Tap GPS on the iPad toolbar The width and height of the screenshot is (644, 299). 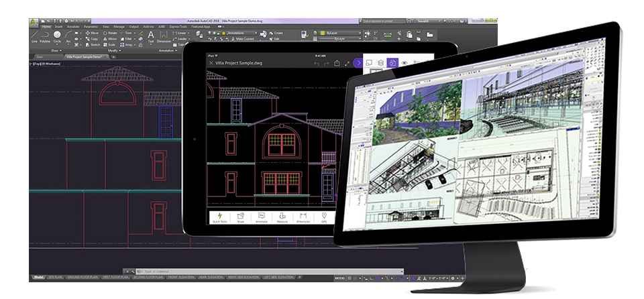[x=323, y=218]
